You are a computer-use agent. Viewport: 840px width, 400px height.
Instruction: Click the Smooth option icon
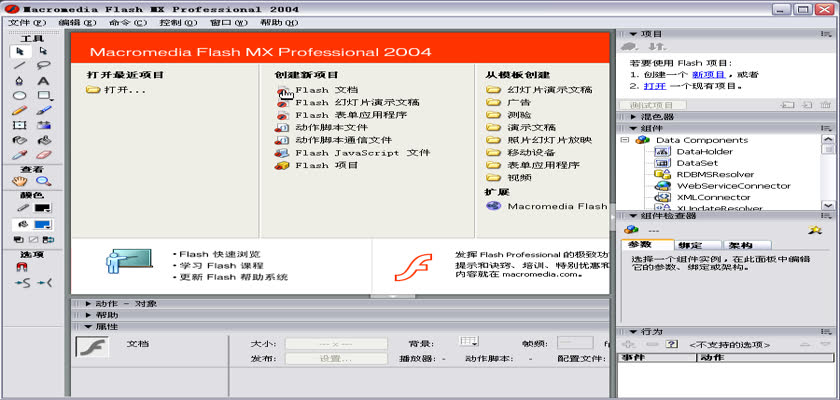23,283
